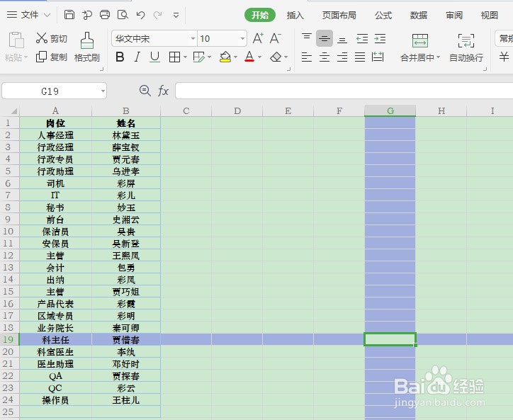
Task: Switch to the 公式 tab
Action: (383, 16)
